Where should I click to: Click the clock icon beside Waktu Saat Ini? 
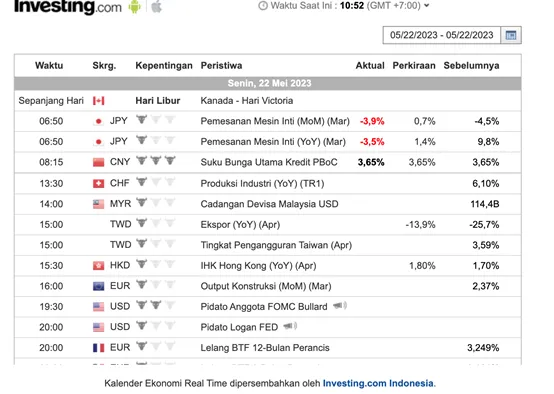[x=263, y=6]
